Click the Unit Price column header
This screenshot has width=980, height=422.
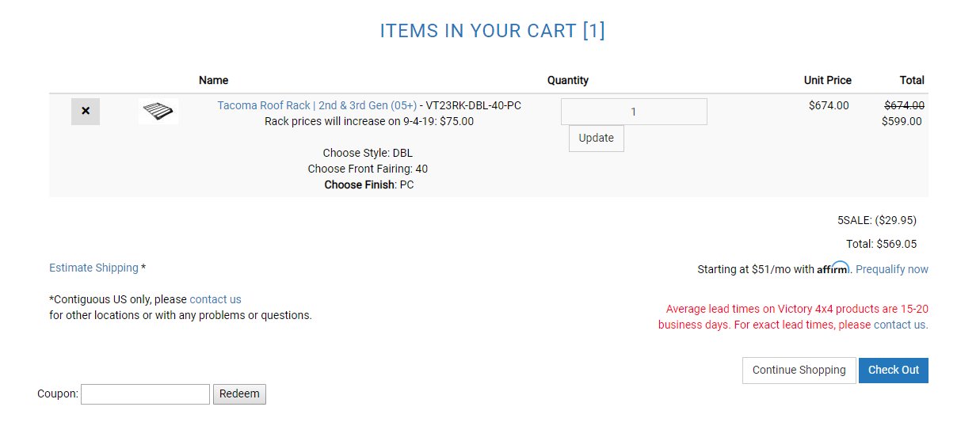(x=828, y=80)
